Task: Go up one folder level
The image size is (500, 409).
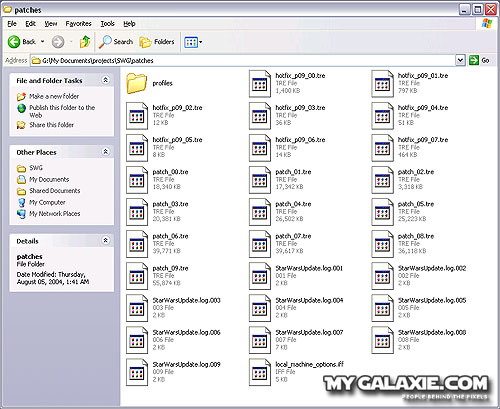Action: (85, 42)
